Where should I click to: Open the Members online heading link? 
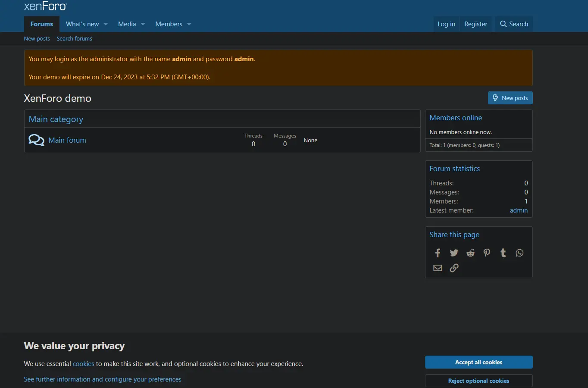456,118
